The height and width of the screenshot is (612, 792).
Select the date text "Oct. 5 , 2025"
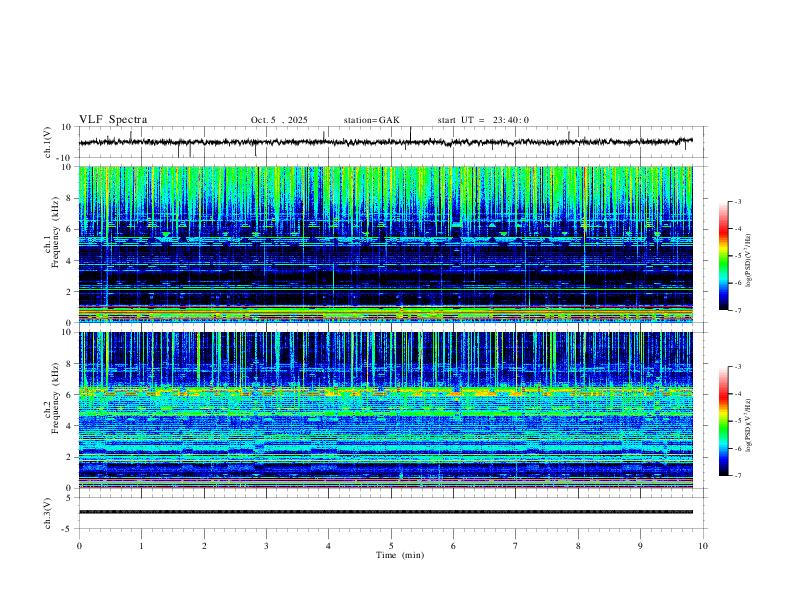click(x=279, y=120)
